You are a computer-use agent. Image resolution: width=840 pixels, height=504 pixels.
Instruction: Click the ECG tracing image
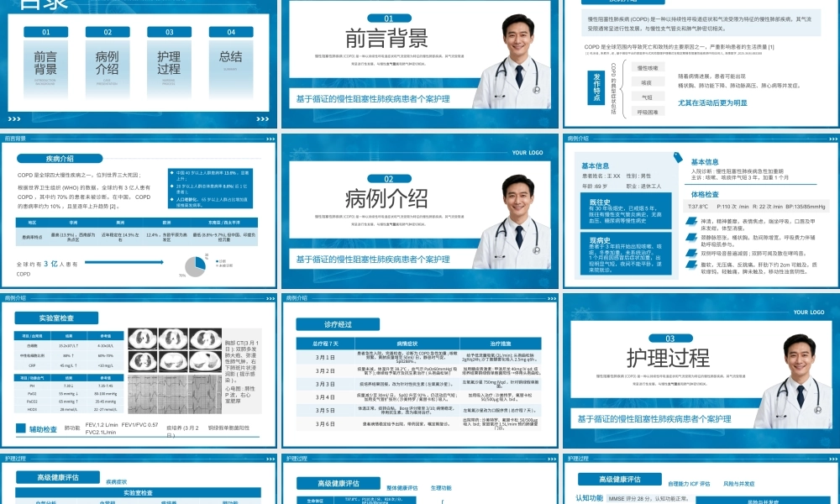point(175,394)
